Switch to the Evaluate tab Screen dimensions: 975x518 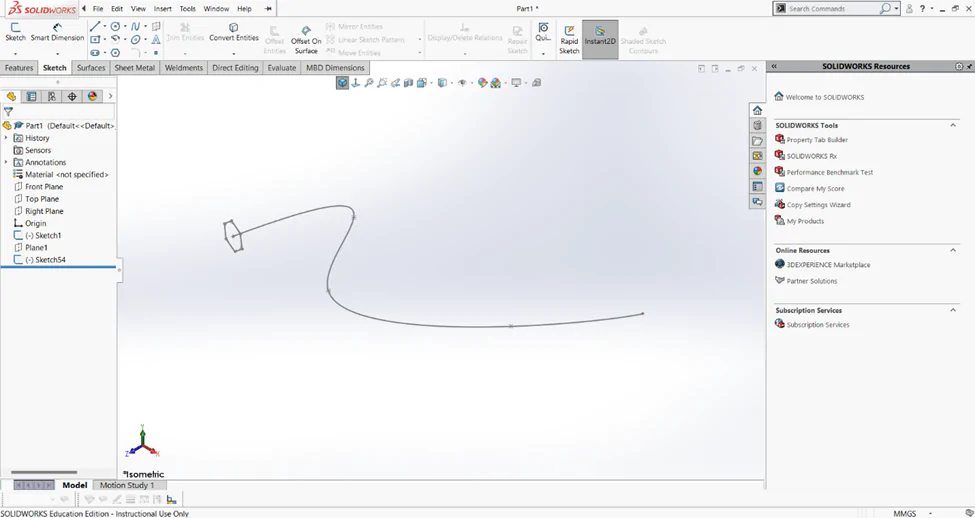tap(282, 68)
